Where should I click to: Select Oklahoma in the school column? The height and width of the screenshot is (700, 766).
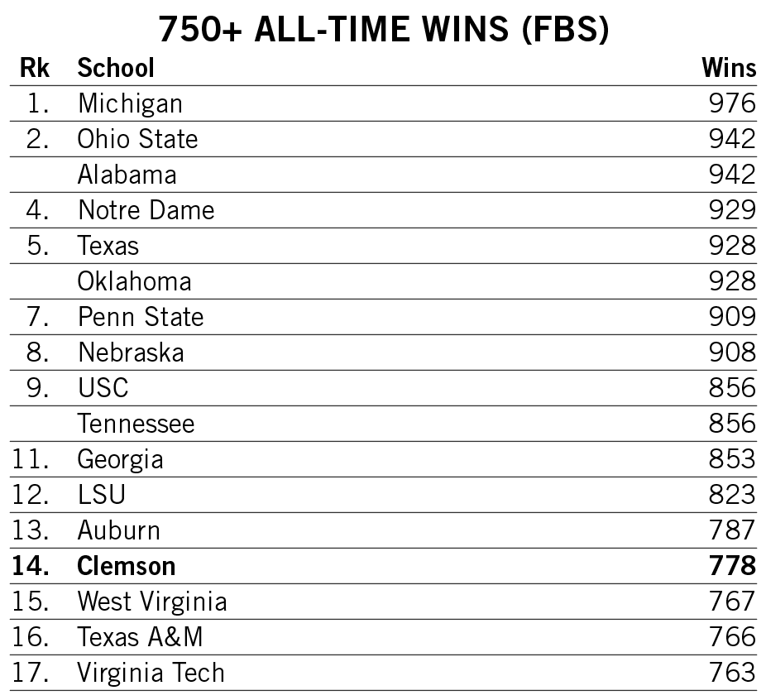[x=134, y=281]
